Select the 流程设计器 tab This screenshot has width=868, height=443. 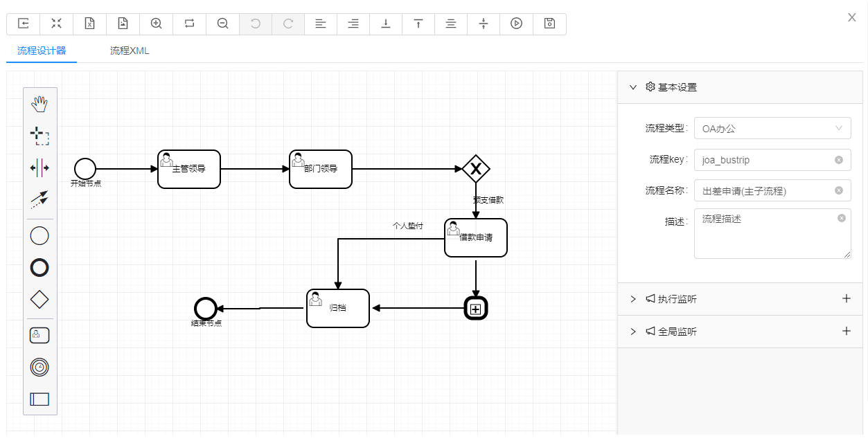(x=42, y=51)
